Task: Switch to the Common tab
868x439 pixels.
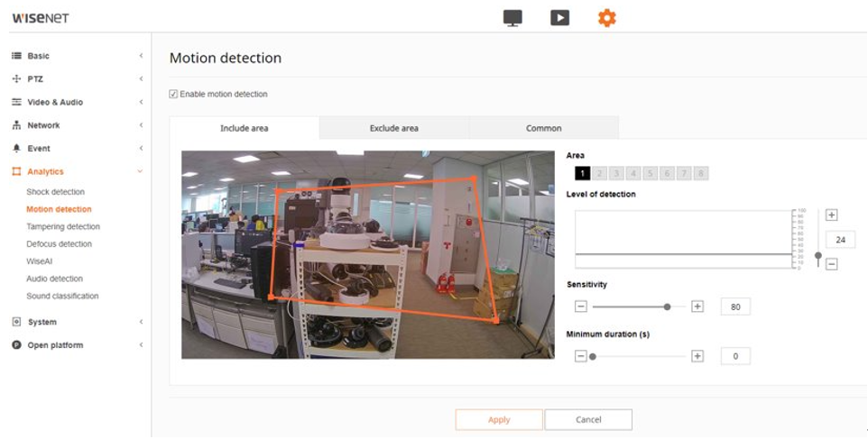Action: click(x=543, y=128)
